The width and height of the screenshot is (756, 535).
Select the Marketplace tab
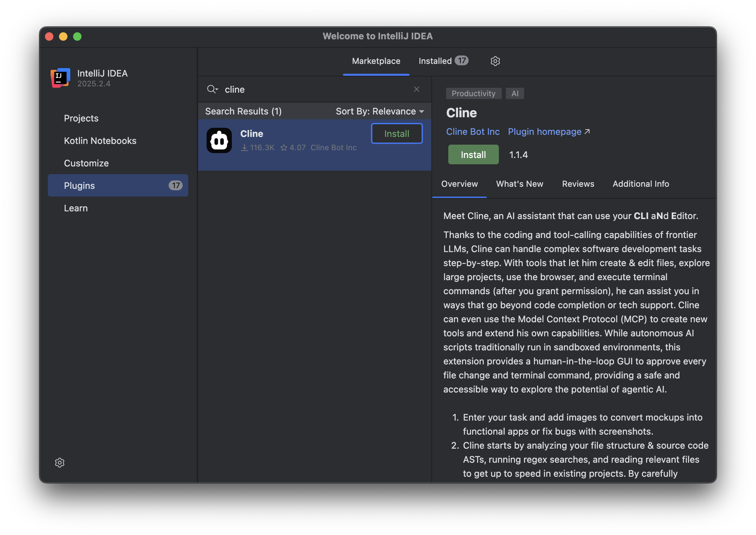(376, 61)
